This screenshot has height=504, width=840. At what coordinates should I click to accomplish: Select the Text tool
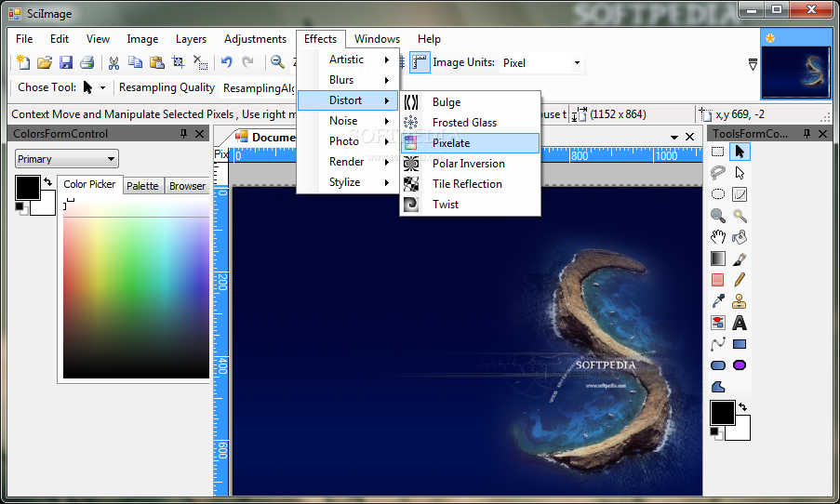click(740, 323)
